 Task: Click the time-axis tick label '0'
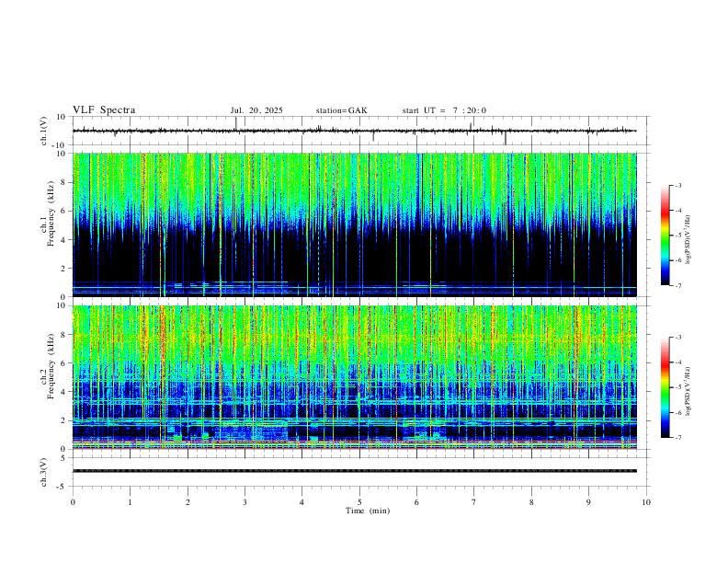(x=73, y=502)
